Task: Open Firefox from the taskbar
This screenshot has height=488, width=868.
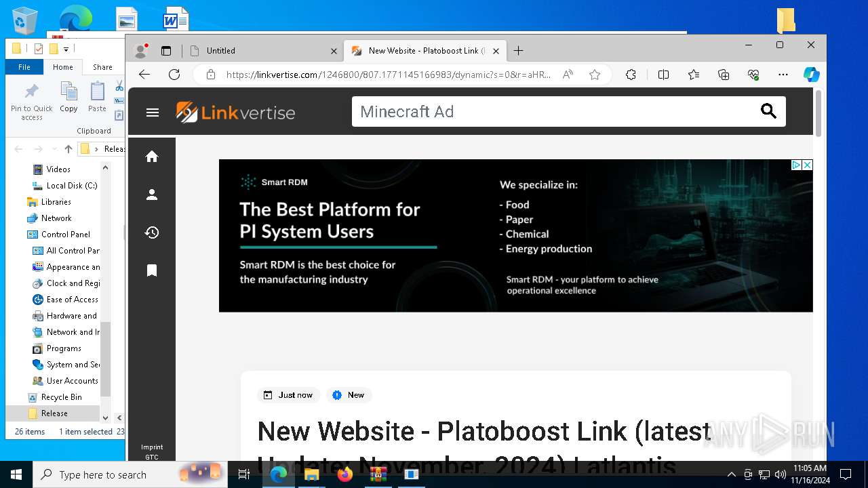Action: click(345, 474)
